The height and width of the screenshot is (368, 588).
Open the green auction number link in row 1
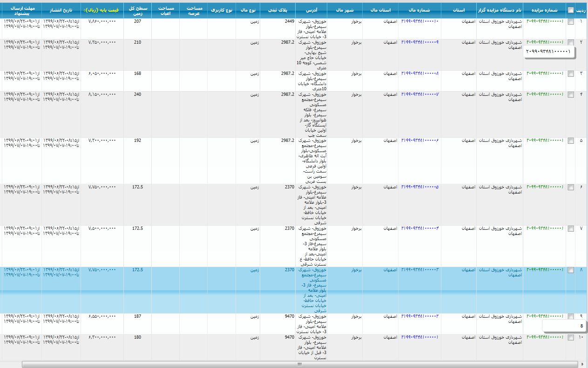[x=544, y=22]
